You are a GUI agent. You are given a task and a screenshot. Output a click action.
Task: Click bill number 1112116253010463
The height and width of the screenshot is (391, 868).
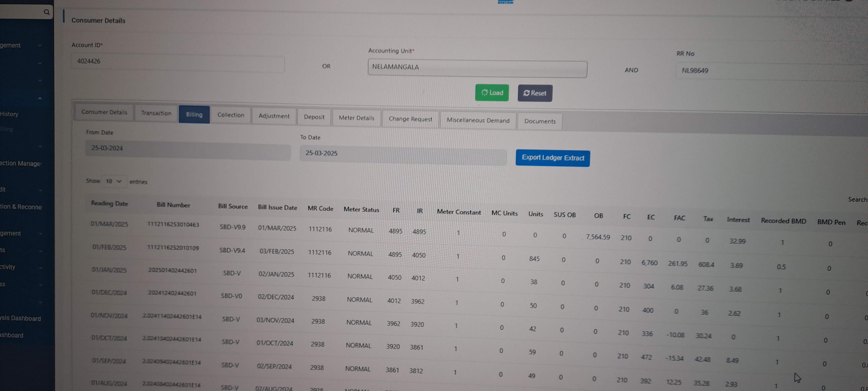coord(173,225)
